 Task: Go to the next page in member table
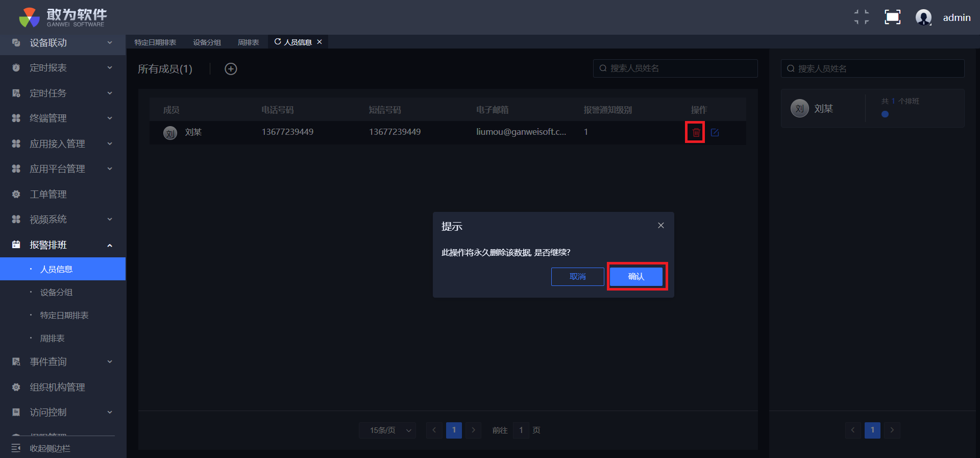pyautogui.click(x=473, y=430)
